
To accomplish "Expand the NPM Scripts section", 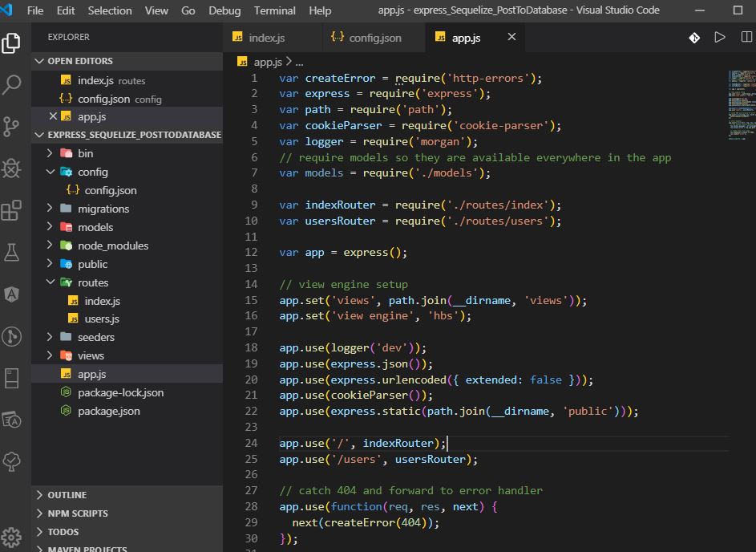I will click(x=127, y=513).
